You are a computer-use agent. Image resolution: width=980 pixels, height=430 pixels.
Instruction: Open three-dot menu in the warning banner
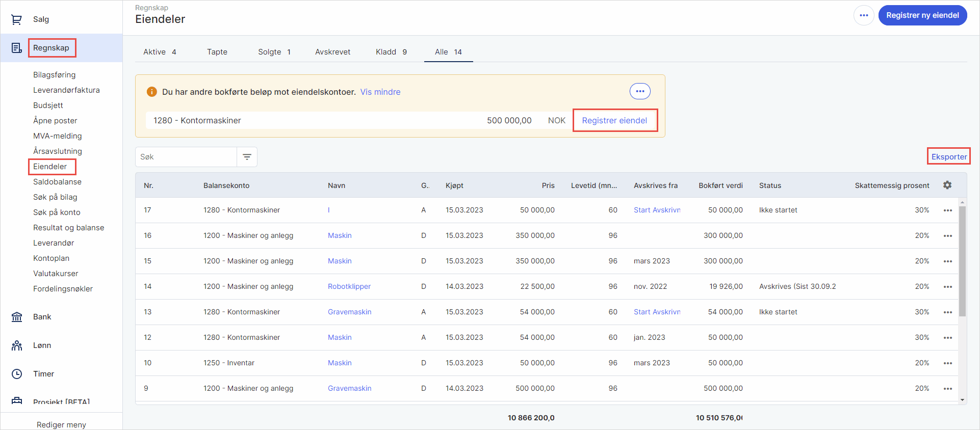639,92
